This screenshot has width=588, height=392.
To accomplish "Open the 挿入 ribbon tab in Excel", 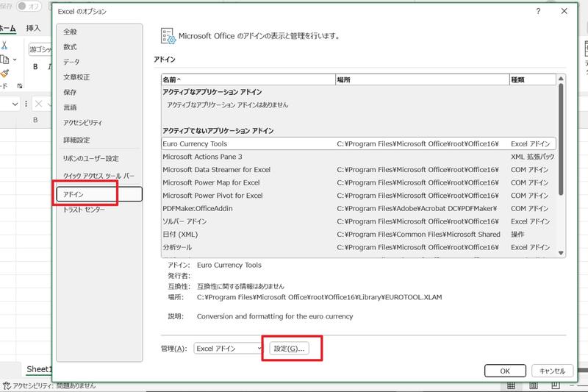I will click(x=33, y=29).
